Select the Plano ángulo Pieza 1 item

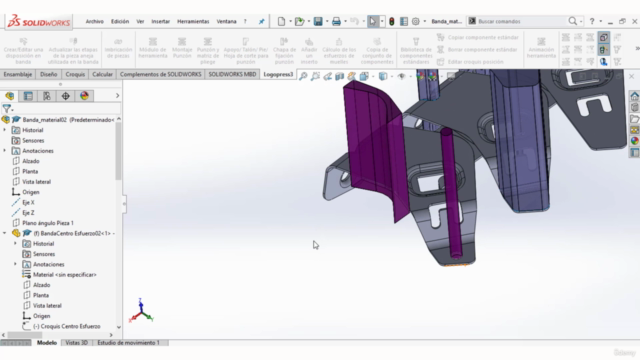(48, 223)
